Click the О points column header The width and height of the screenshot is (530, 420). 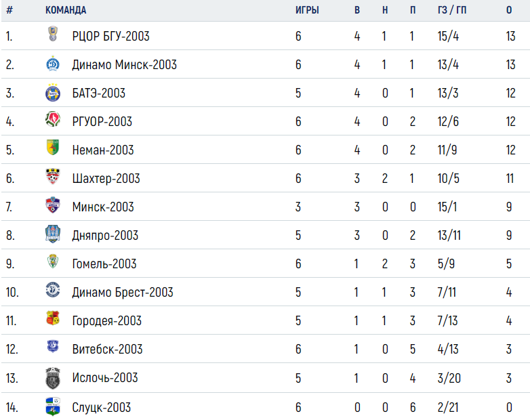509,10
